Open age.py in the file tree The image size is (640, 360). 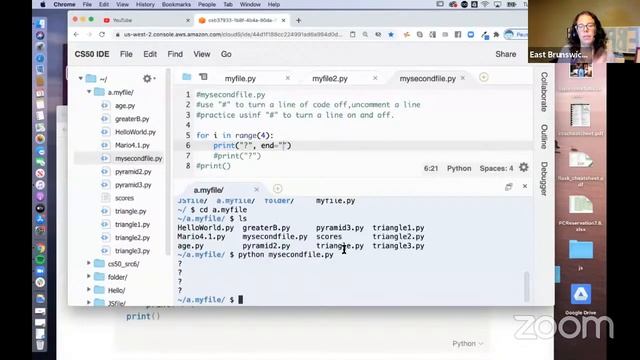click(x=125, y=105)
